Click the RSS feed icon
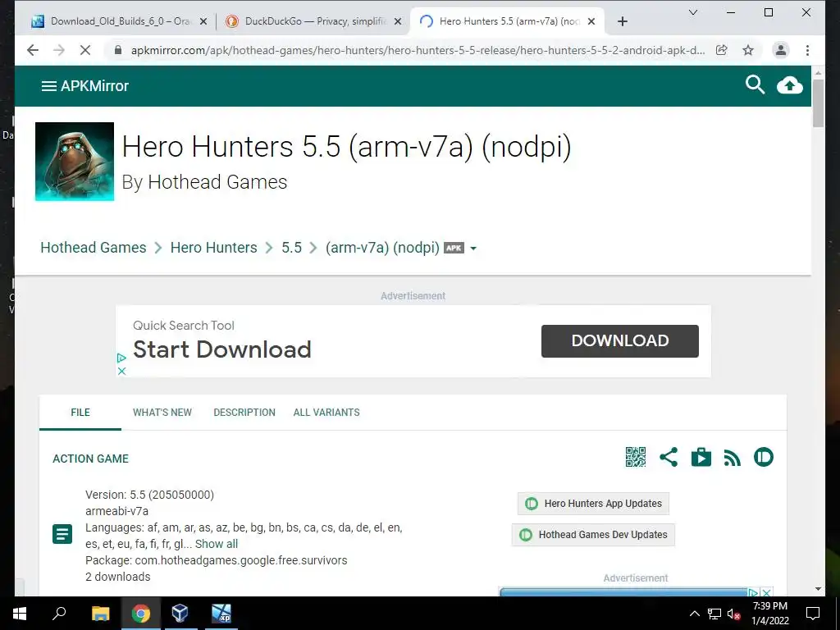Screen dimensions: 840x630 tap(732, 458)
